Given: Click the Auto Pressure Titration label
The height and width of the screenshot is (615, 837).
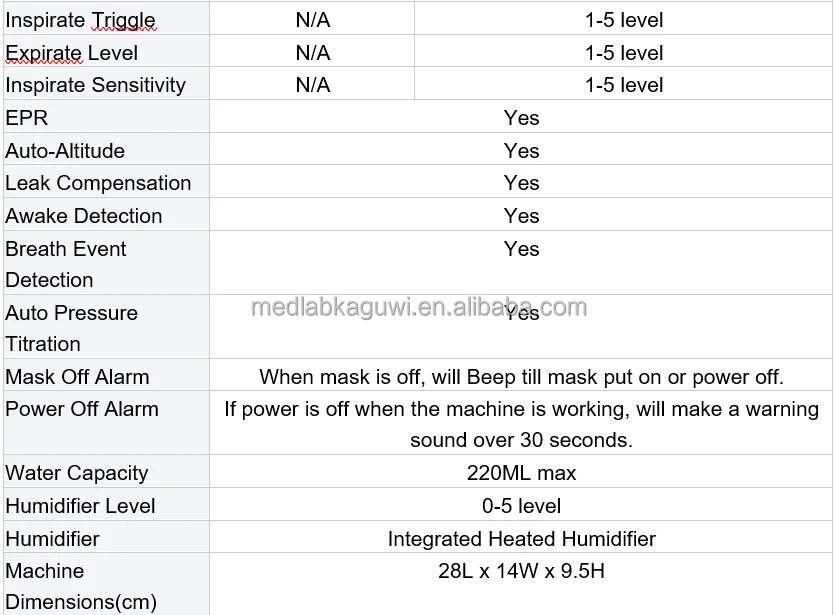Looking at the screenshot, I should (x=71, y=328).
